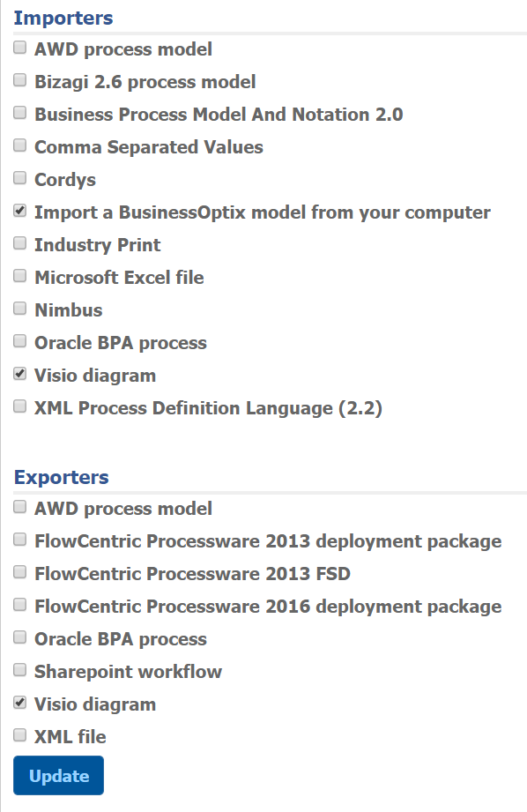Disable the Visio diagram importer

(19, 374)
